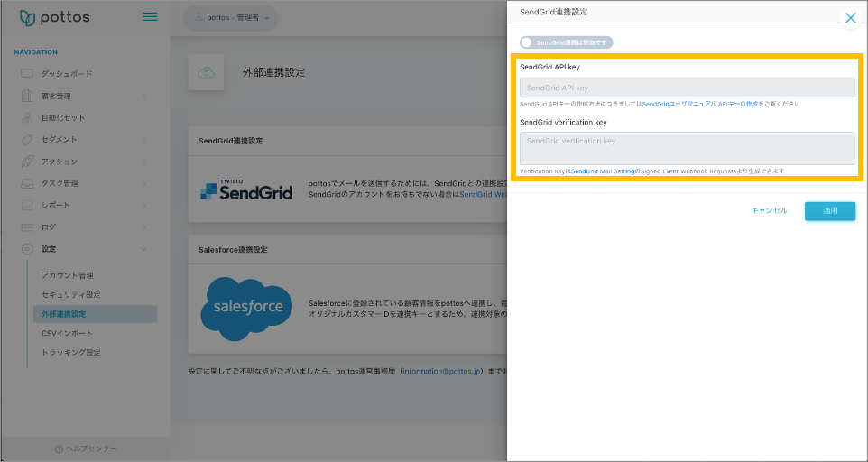
Task: Click the SendGrid verification key field label
Action: point(563,123)
